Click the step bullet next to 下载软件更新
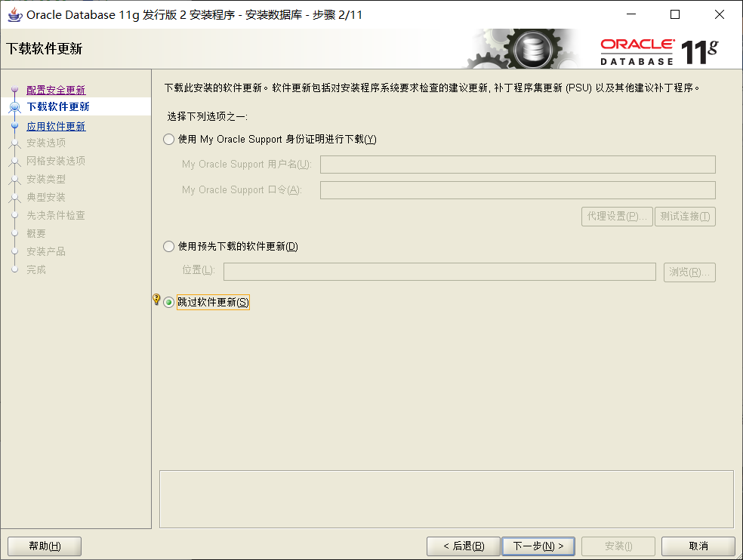Image resolution: width=743 pixels, height=560 pixels. click(x=14, y=106)
